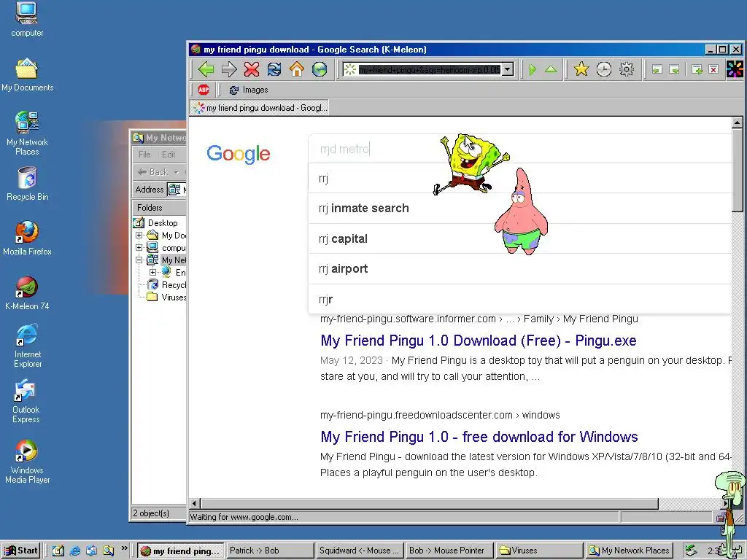The width and height of the screenshot is (747, 560).
Task: Click the dancing SpongeBob desktop toy
Action: pos(471,163)
